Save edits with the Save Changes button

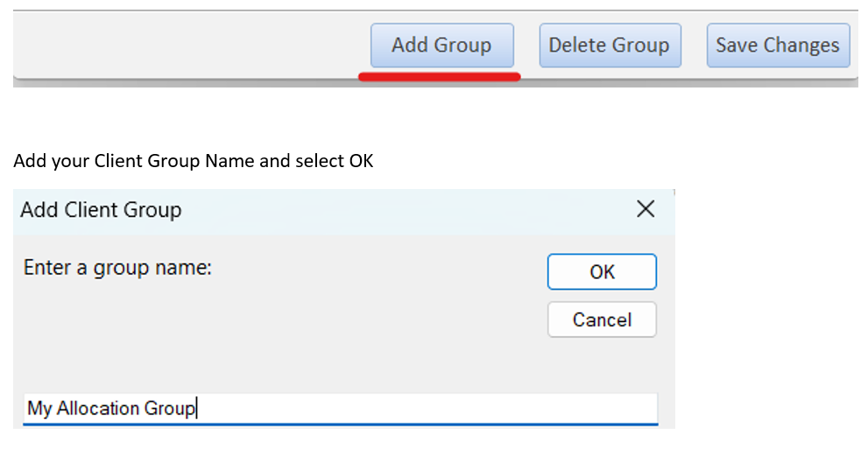pos(778,45)
